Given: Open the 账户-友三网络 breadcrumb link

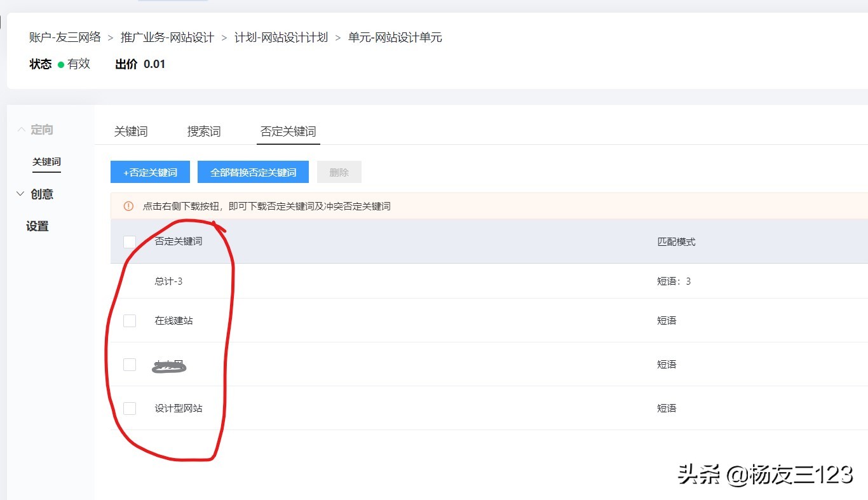Looking at the screenshot, I should point(65,37).
